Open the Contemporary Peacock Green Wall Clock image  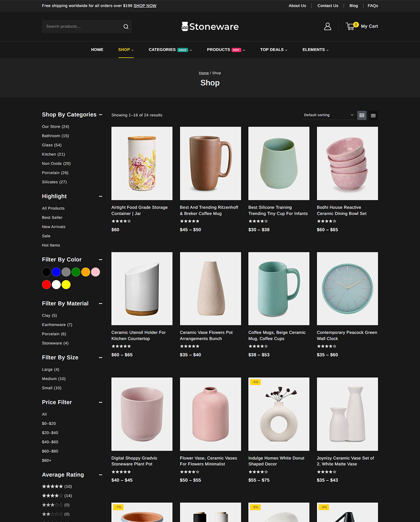[347, 288]
